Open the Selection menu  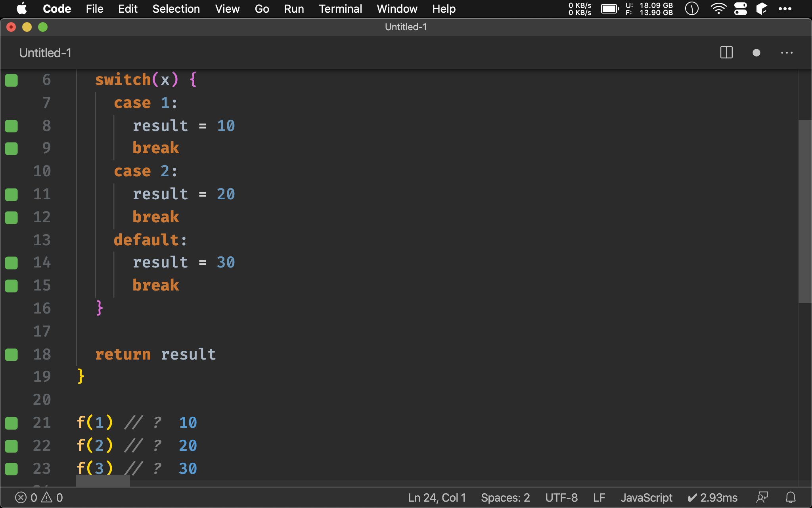point(176,9)
